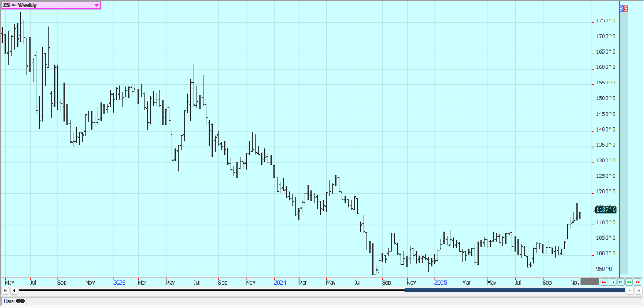The height and width of the screenshot is (307, 644).
Task: Click the 2024 year marker on time axis
Action: click(279, 281)
